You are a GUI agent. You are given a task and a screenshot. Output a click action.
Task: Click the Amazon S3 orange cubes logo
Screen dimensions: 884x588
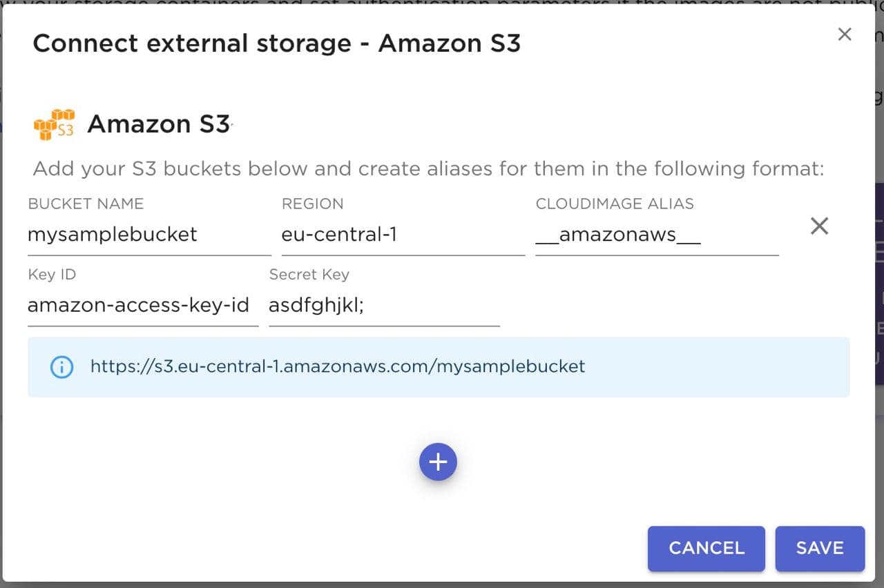[x=54, y=124]
